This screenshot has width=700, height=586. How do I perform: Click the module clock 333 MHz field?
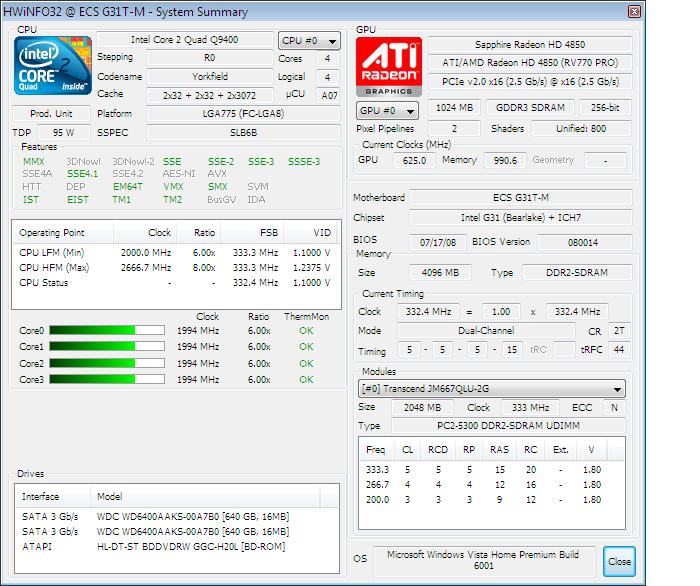pyautogui.click(x=530, y=408)
